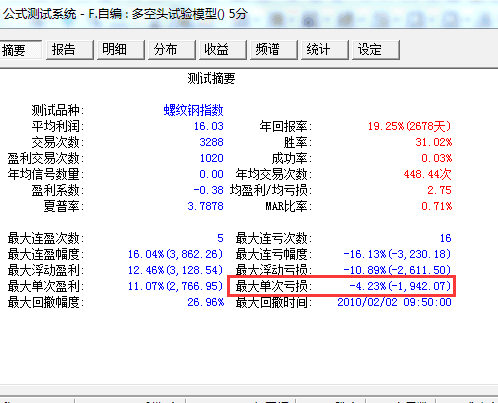The image size is (498, 403).
Task: Select the 最大连亏次数 value 16
Action: (446, 238)
